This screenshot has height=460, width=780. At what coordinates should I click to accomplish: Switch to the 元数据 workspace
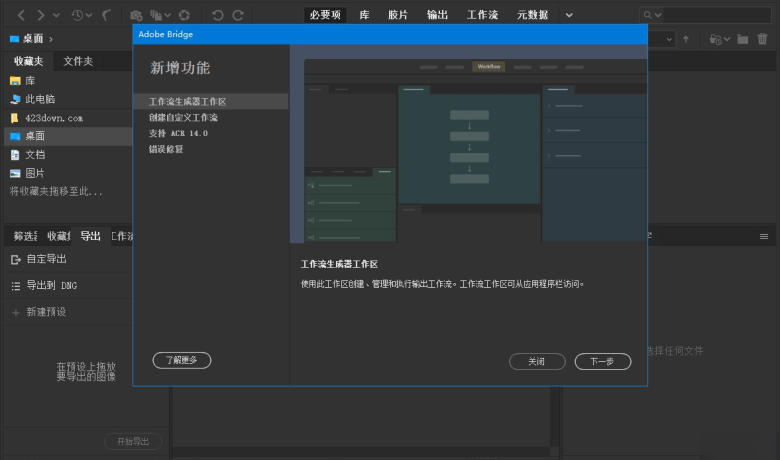click(532, 15)
